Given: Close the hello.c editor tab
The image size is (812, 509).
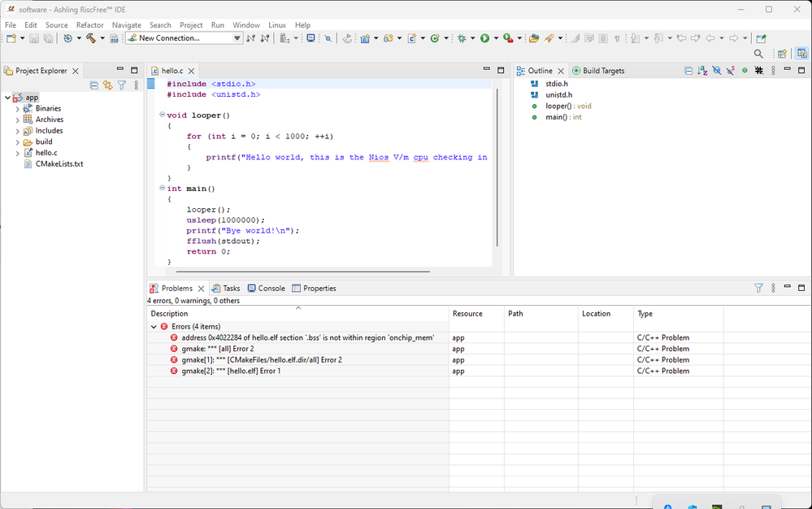Looking at the screenshot, I should point(193,72).
